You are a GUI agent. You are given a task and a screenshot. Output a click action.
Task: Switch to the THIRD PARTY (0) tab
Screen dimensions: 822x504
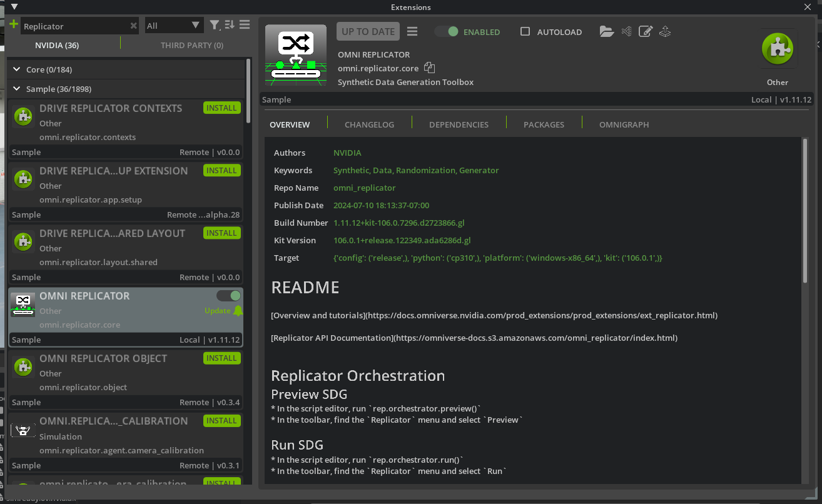[x=192, y=45]
